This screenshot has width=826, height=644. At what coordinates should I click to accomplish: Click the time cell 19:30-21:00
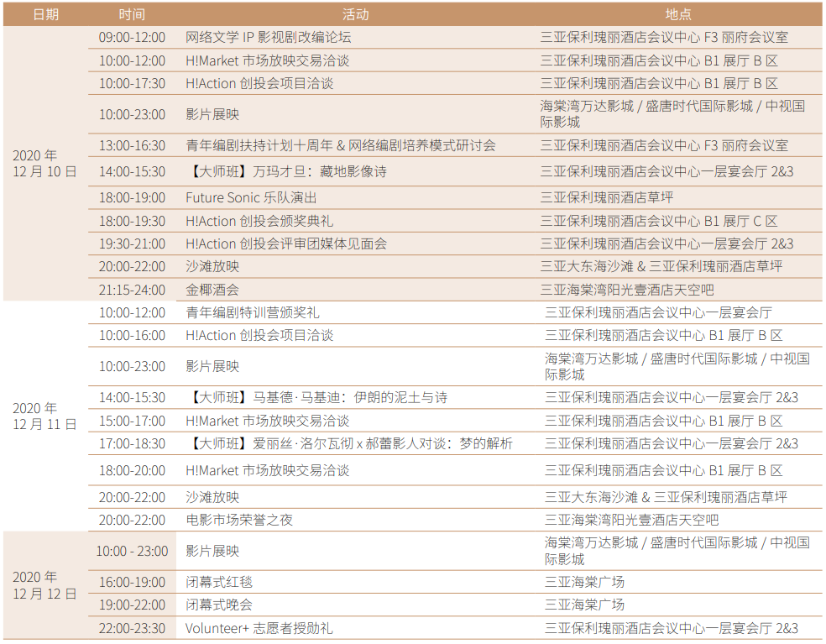[133, 244]
